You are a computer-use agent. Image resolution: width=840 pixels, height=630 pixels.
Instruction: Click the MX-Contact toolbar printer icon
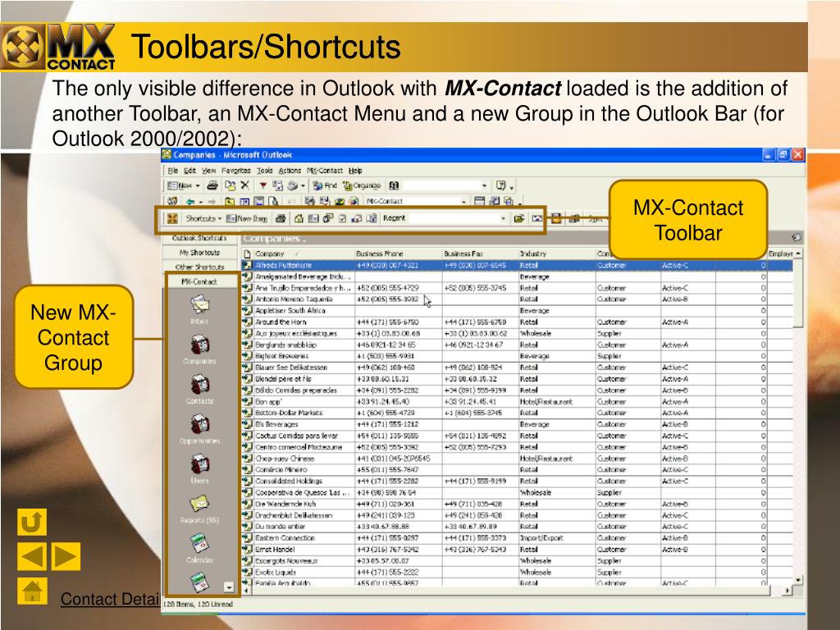click(x=281, y=218)
